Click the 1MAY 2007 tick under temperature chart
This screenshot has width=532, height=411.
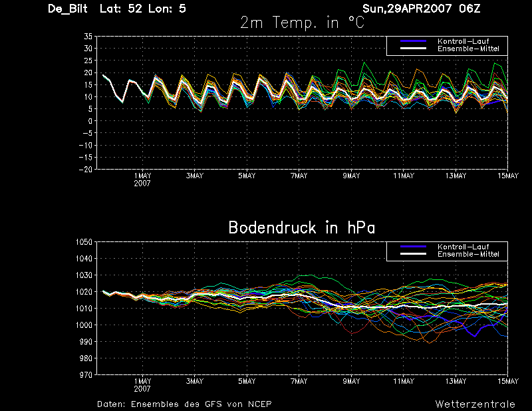point(142,180)
